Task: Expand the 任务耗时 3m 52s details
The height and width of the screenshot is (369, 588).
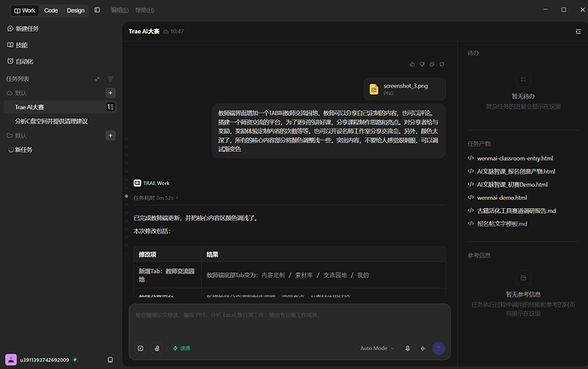Action: [x=156, y=198]
